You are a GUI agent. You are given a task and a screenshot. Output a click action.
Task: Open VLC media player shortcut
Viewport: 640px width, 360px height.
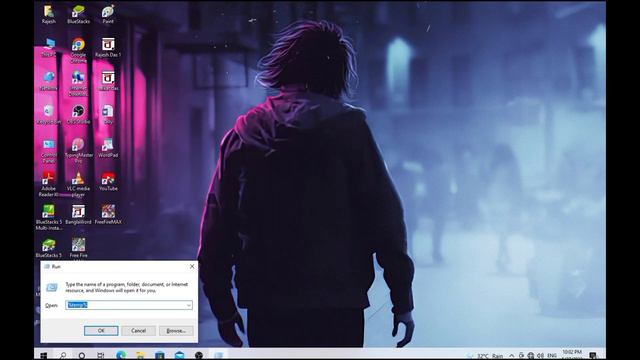tap(78, 184)
